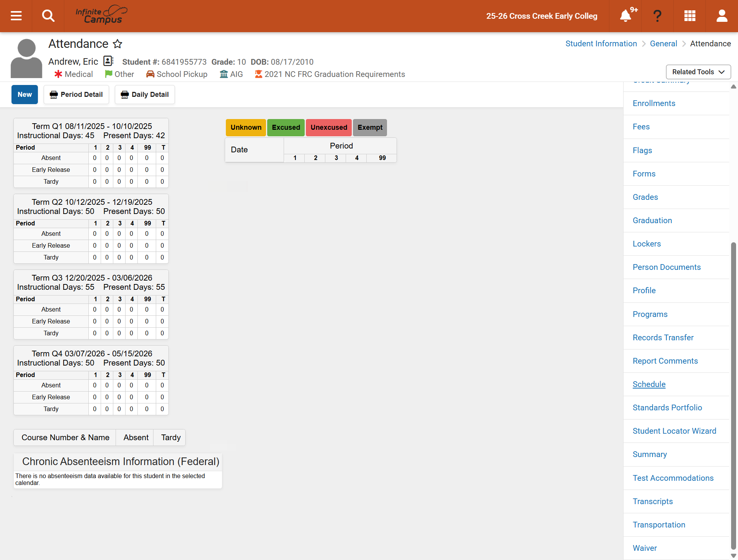738x560 pixels.
Task: Open the help question mark
Action: pyautogui.click(x=658, y=16)
